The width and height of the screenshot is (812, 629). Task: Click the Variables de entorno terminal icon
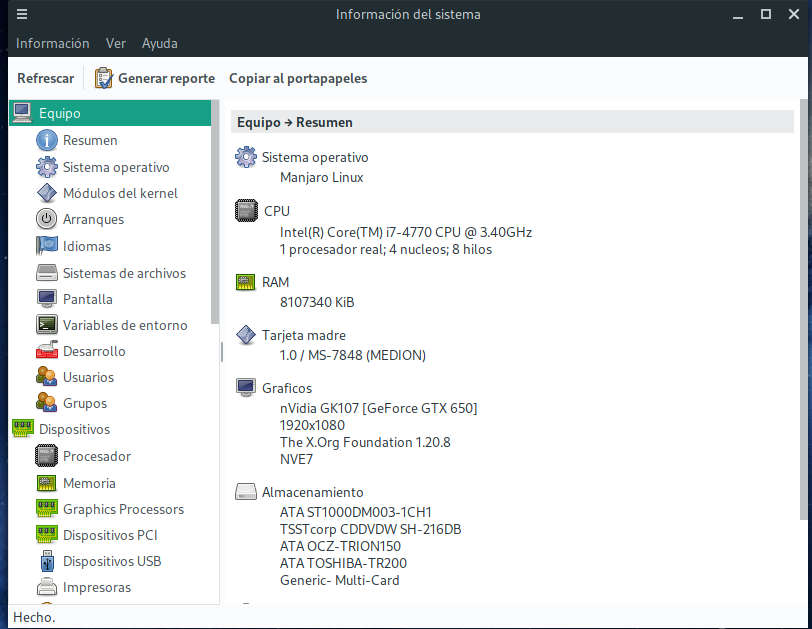click(x=47, y=325)
